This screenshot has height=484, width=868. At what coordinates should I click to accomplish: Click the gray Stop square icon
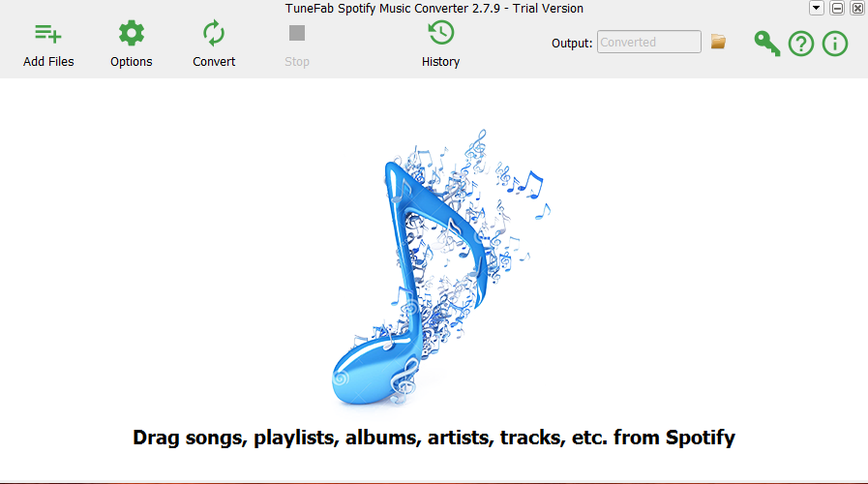[x=297, y=33]
